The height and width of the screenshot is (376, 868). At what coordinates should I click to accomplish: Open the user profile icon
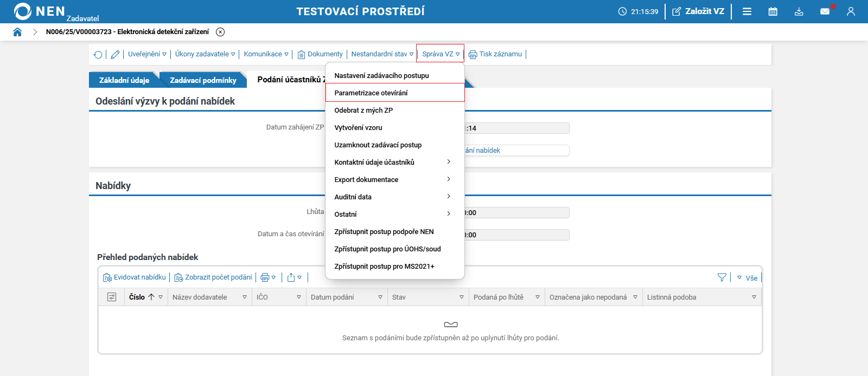pyautogui.click(x=851, y=11)
